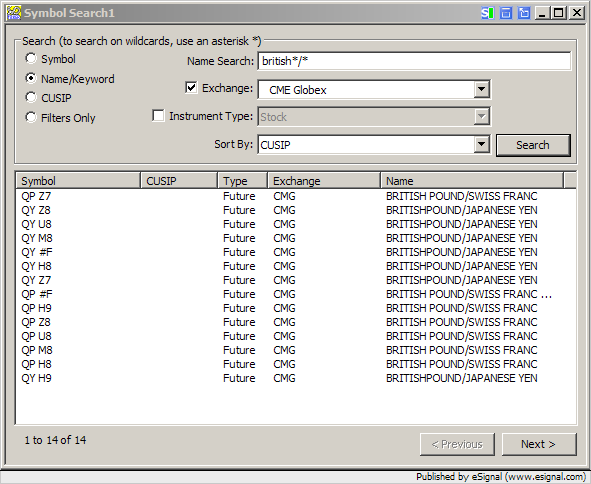591x484 pixels.
Task: Enable the Instrument Type checkbox
Action: click(158, 115)
